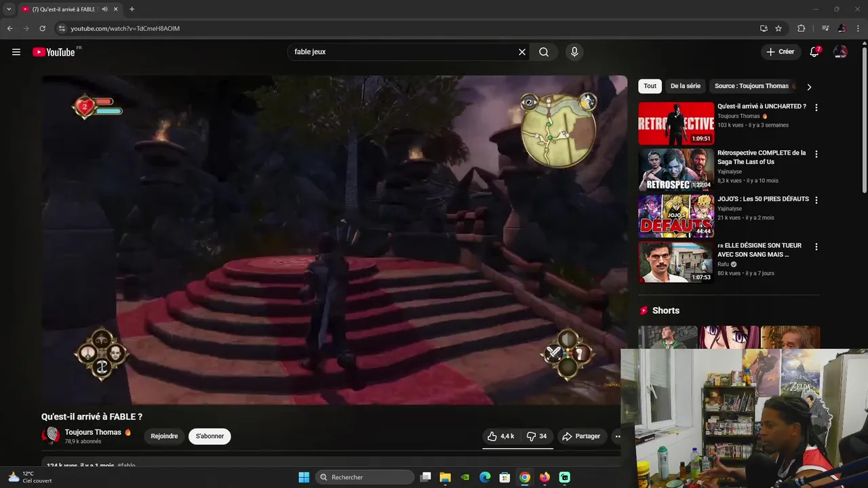
Task: Click the Créer button
Action: (780, 52)
